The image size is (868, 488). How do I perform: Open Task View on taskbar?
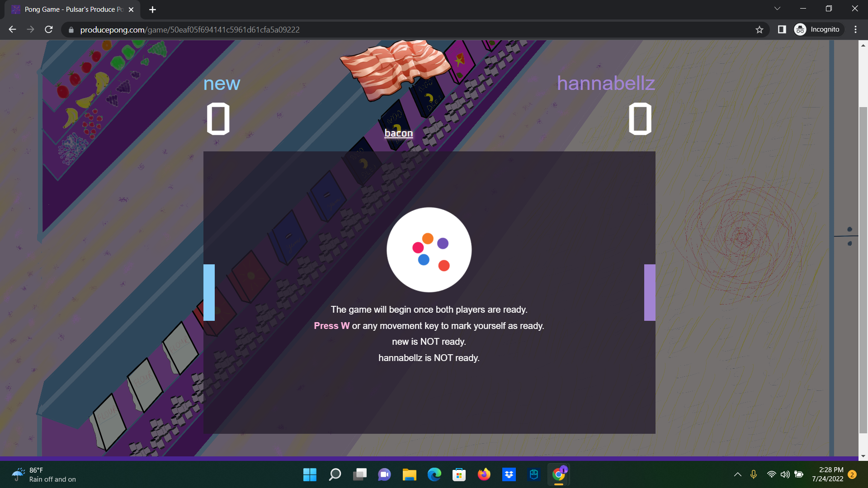pyautogui.click(x=360, y=474)
